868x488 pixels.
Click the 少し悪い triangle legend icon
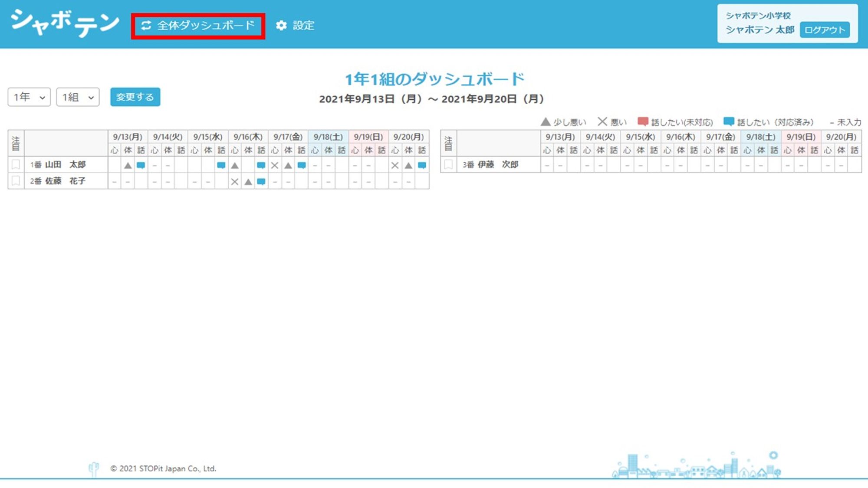pos(546,122)
